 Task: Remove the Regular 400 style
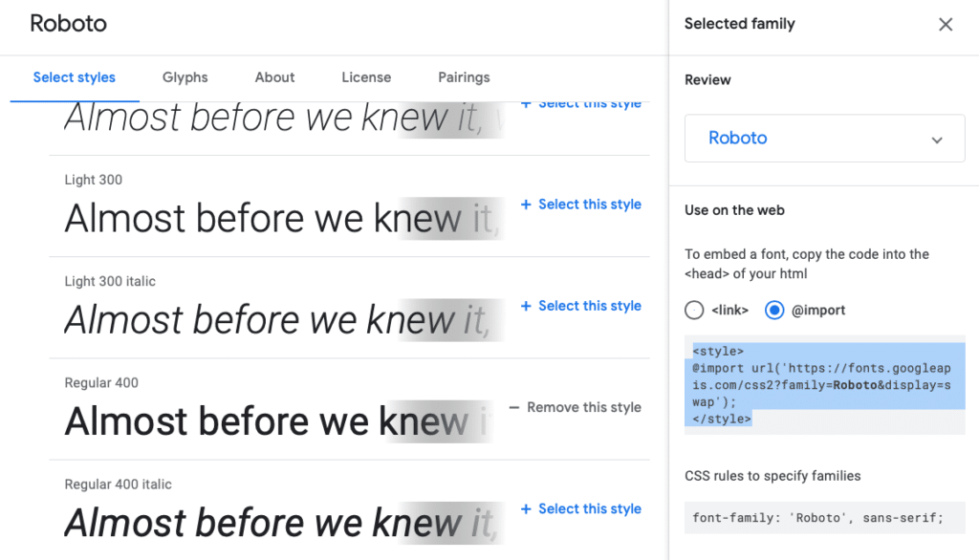(584, 406)
